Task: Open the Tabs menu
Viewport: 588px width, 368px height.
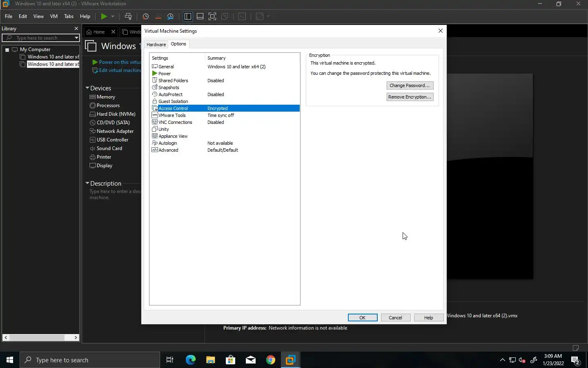Action: 69,16
